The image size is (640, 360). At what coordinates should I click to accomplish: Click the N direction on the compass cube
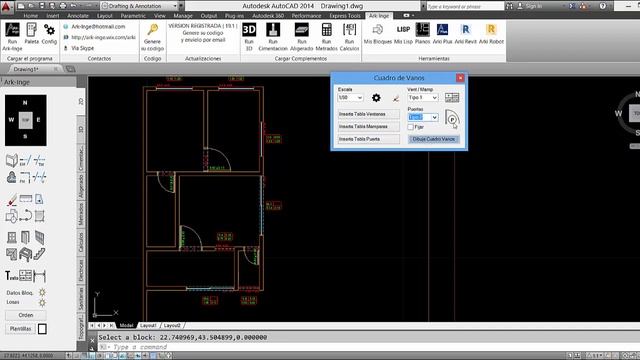point(25,103)
